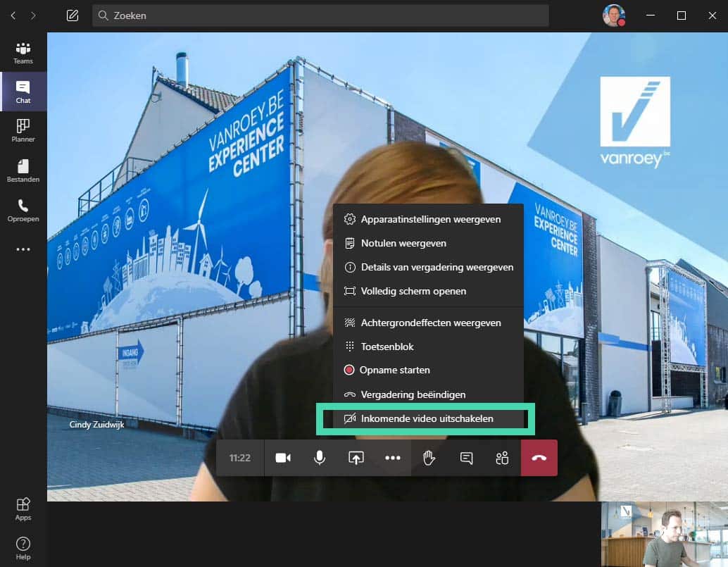Click Opname starten to record

428,370
